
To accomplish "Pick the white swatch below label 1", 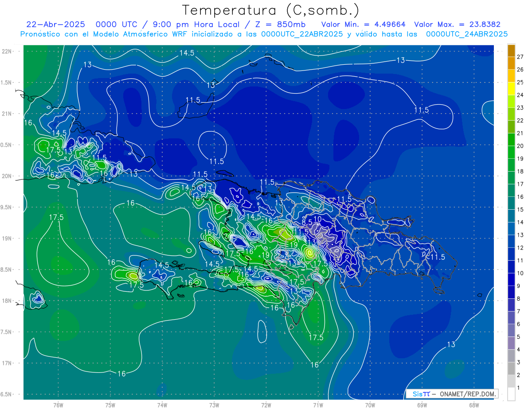I will pos(511,394).
